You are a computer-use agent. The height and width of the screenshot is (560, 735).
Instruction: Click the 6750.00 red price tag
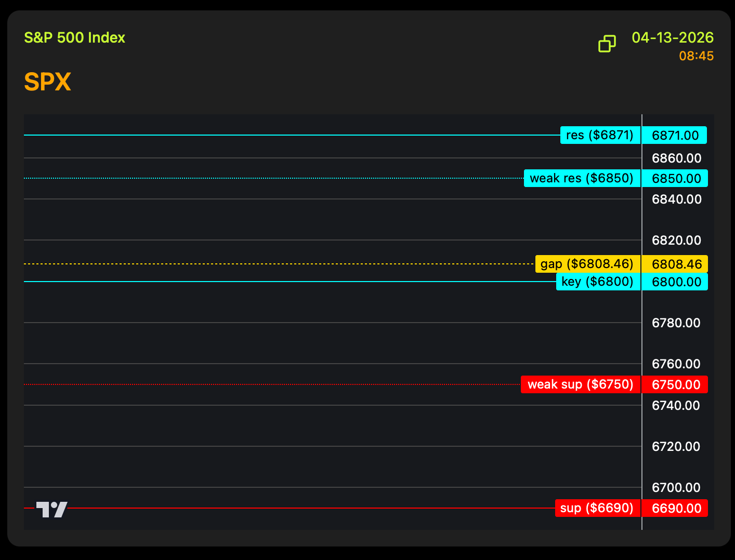[x=675, y=384]
